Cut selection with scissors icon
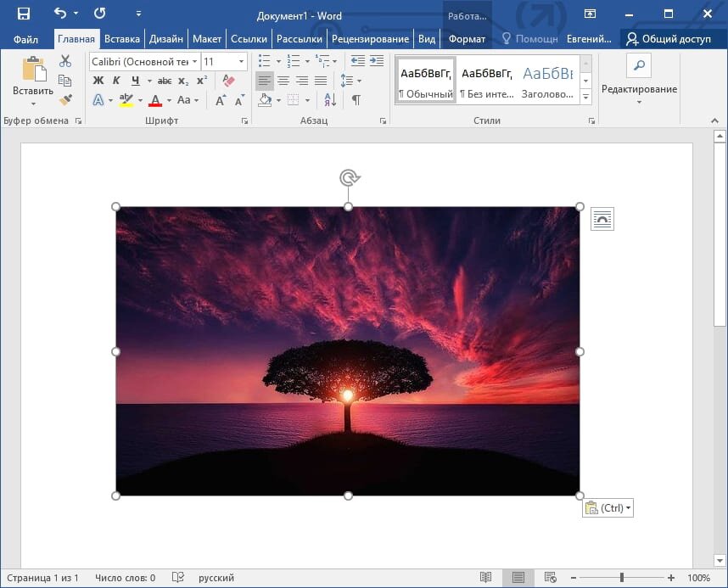 tap(65, 61)
